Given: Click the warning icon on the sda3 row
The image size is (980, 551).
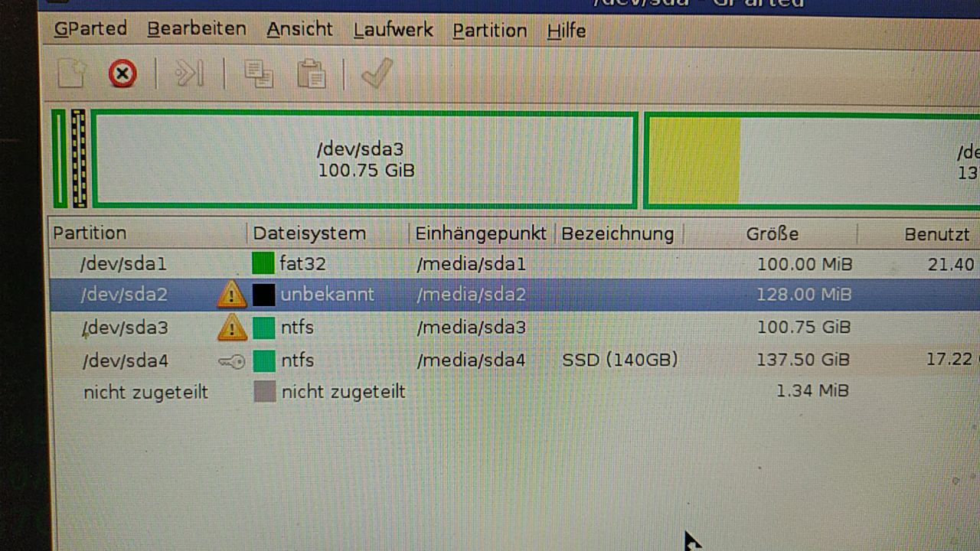Looking at the screenshot, I should tap(231, 328).
